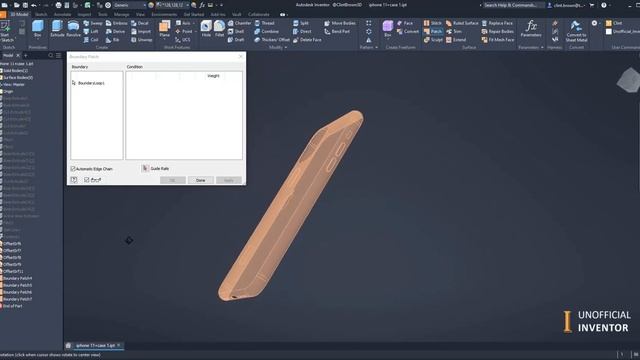
Task: Open the 3D Model ribbon tab
Action: (19, 14)
